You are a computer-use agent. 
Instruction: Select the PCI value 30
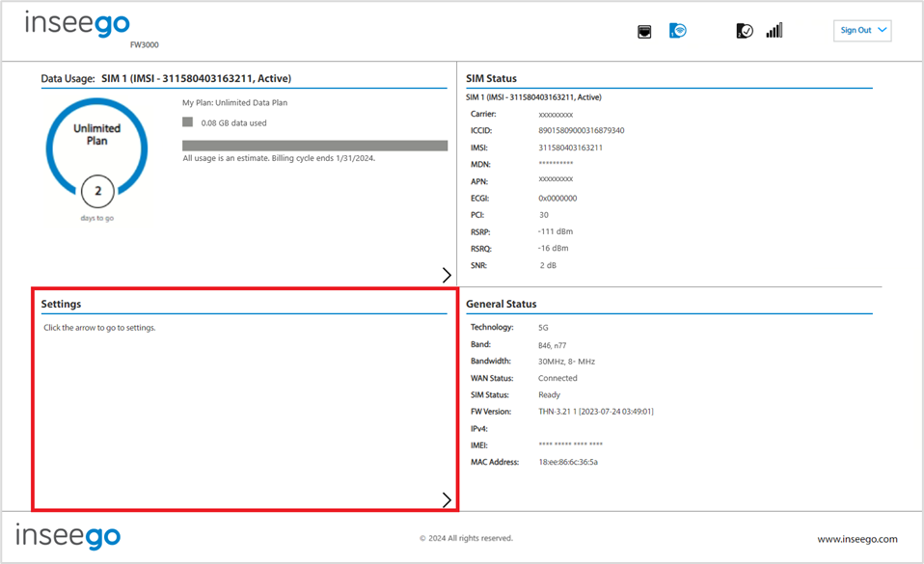[543, 215]
